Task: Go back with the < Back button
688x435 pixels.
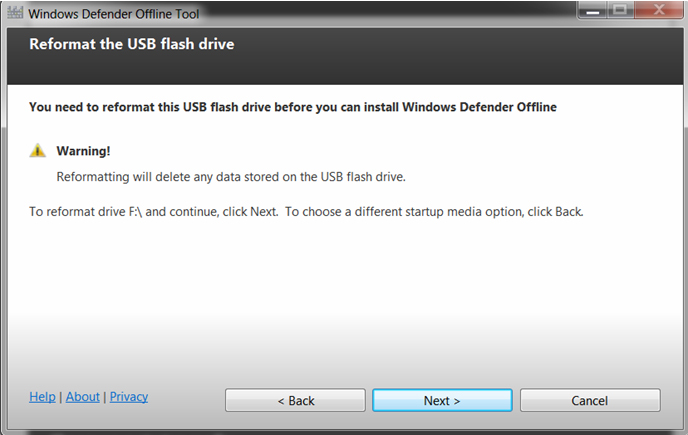Action: click(295, 400)
